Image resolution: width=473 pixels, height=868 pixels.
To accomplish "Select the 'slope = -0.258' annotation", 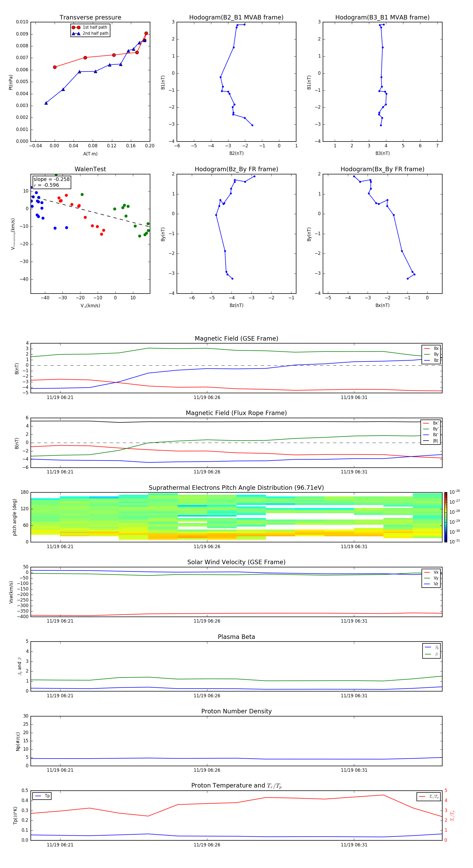I will coord(52,179).
